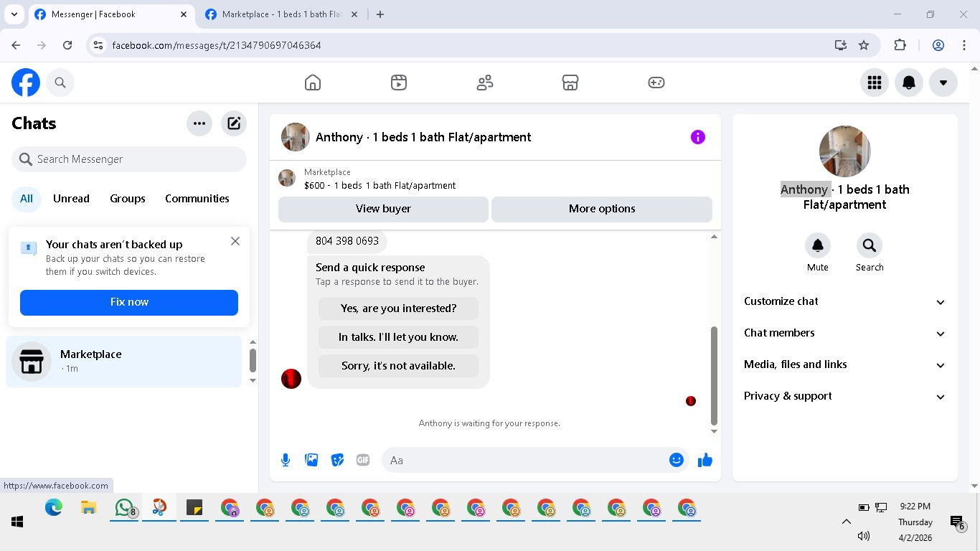Reload the page
This screenshot has width=980, height=551.
[67, 45]
